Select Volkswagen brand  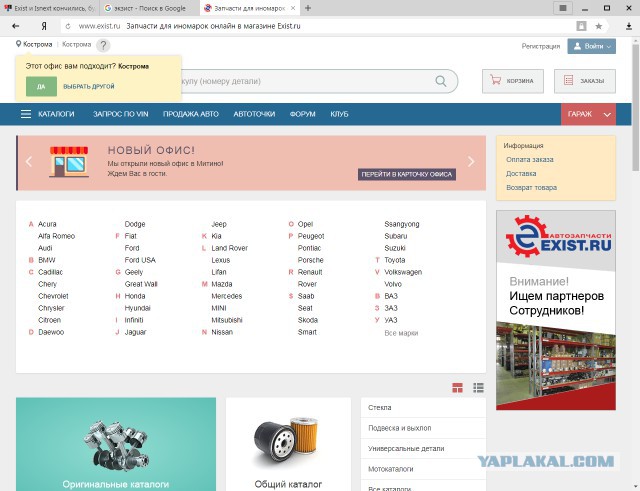[403, 272]
